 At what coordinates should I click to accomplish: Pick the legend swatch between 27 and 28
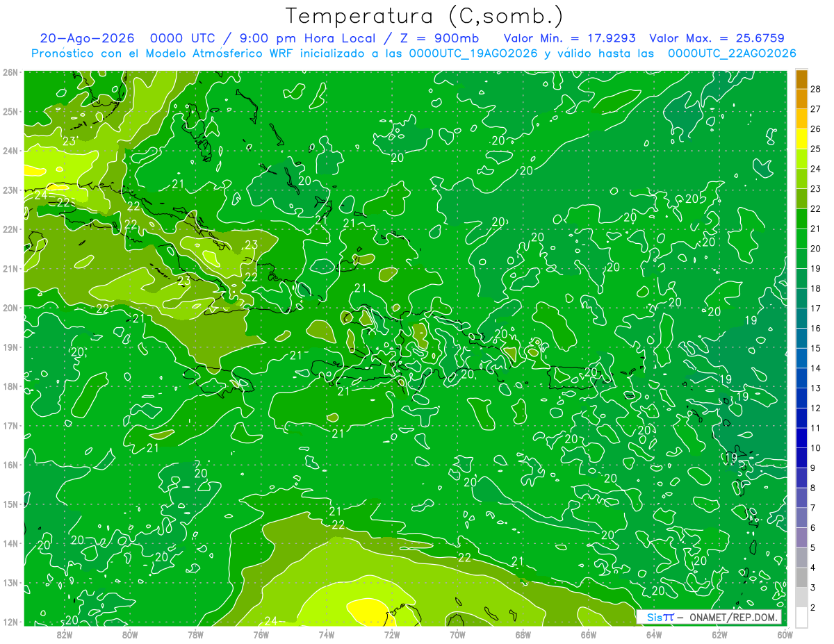[x=801, y=99]
